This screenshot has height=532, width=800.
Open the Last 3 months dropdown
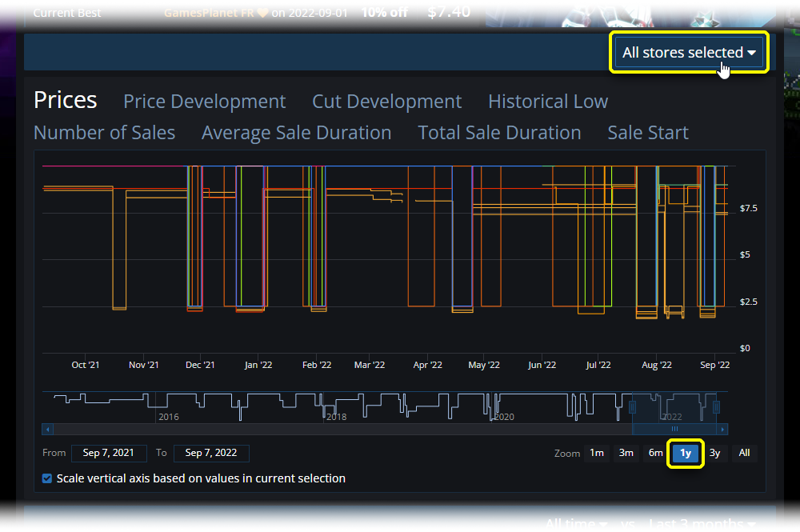[702, 523]
